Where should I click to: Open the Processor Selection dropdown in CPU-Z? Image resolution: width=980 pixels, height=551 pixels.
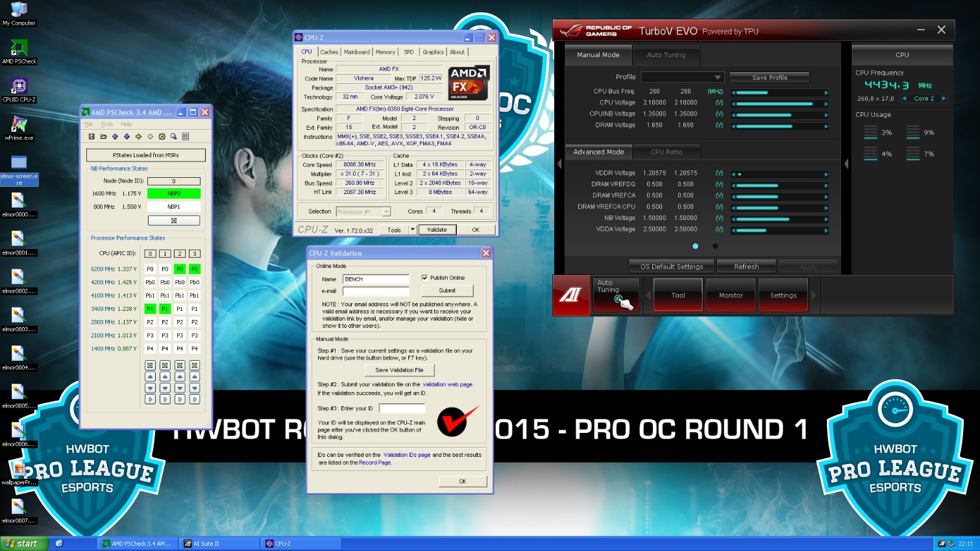363,212
